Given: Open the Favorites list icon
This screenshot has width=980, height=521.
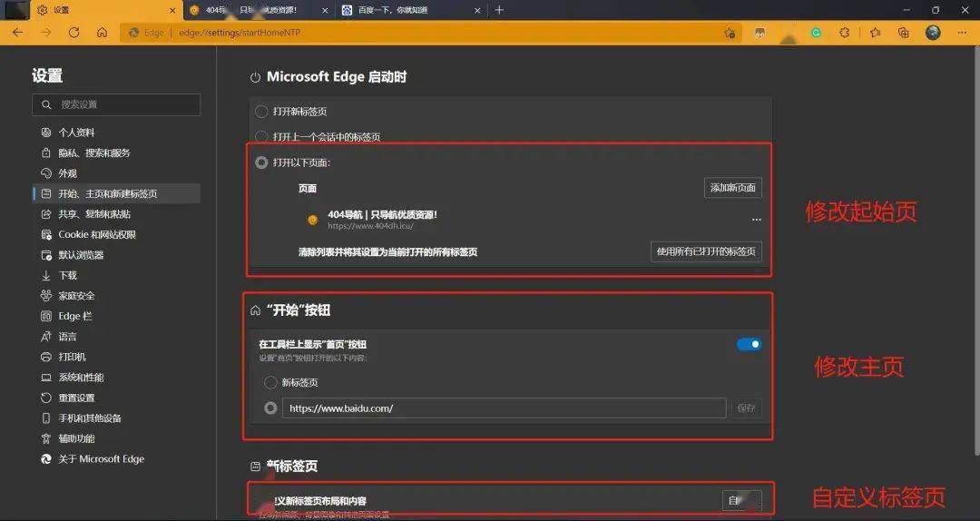Looking at the screenshot, I should point(875,34).
